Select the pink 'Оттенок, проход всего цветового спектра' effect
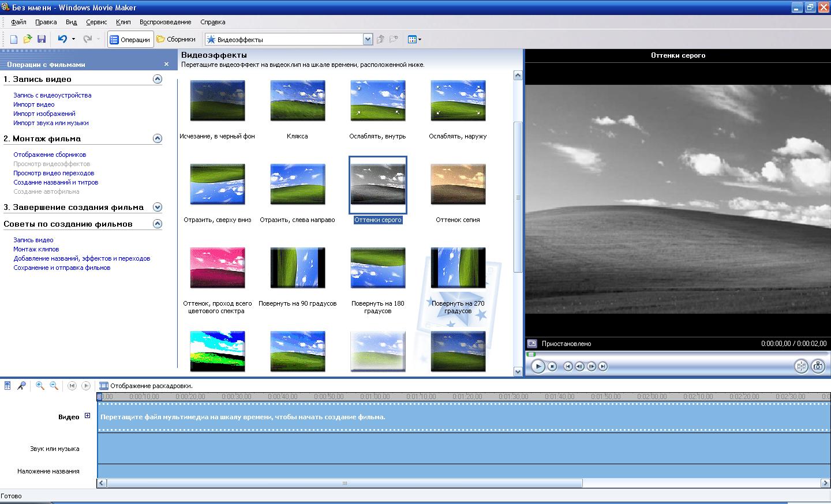The width and height of the screenshot is (831, 504). pos(218,268)
